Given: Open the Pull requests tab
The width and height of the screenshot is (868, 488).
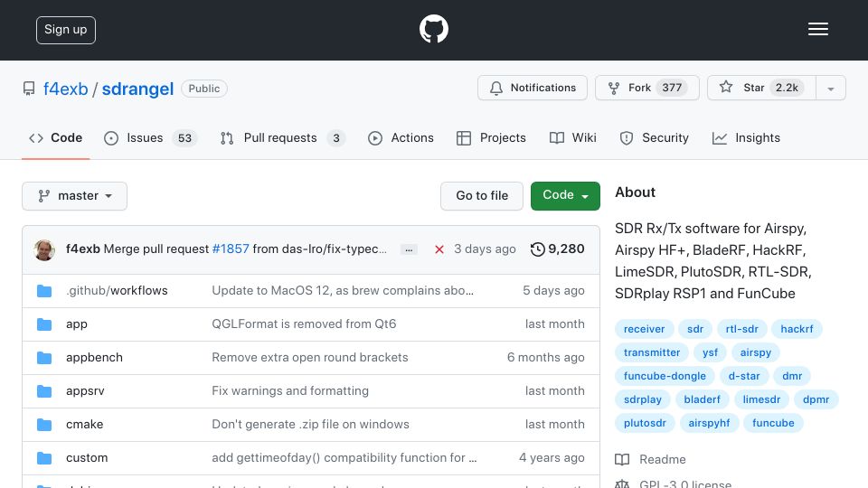Looking at the screenshot, I should (282, 137).
